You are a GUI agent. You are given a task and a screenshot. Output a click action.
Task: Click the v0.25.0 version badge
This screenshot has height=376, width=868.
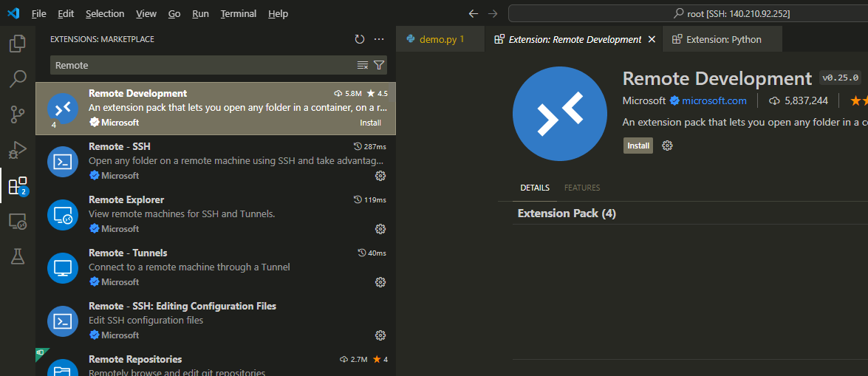(x=841, y=78)
